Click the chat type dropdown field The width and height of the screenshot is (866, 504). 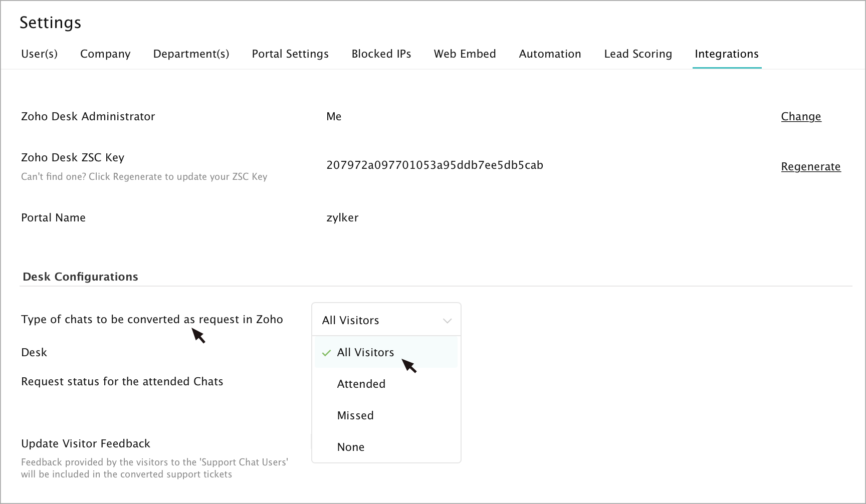click(381, 320)
